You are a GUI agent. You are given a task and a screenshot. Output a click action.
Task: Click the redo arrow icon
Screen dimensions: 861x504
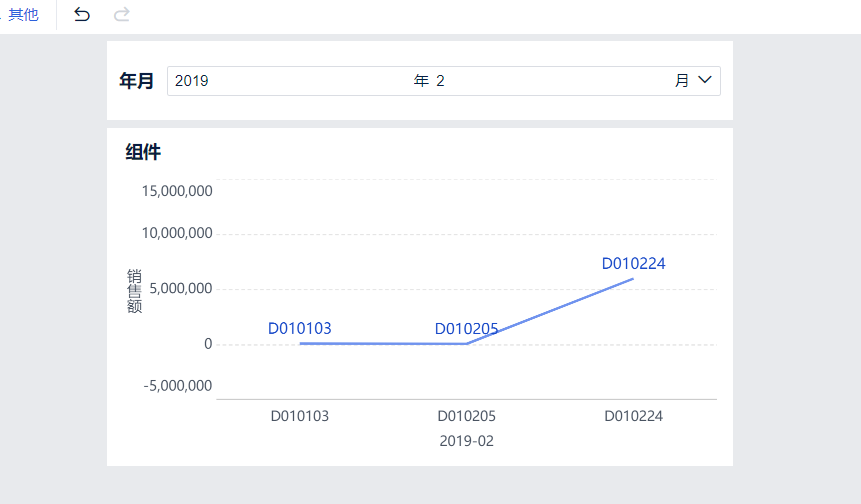121,14
